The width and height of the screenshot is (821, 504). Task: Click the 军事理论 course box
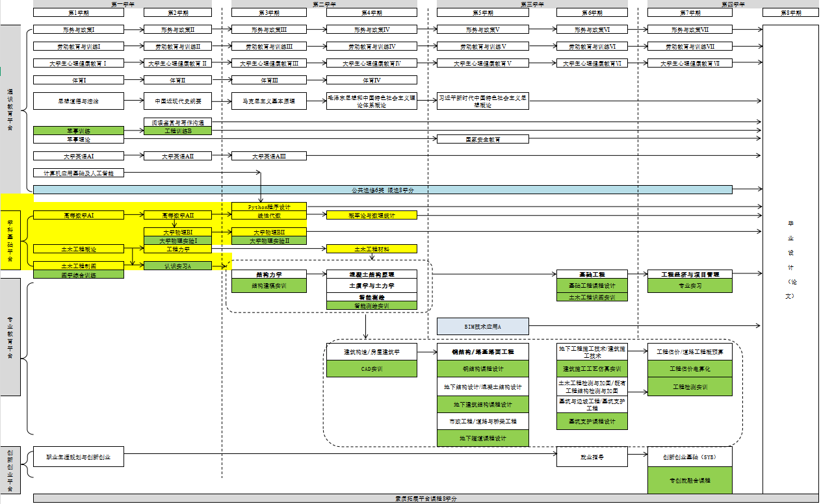tap(78, 139)
